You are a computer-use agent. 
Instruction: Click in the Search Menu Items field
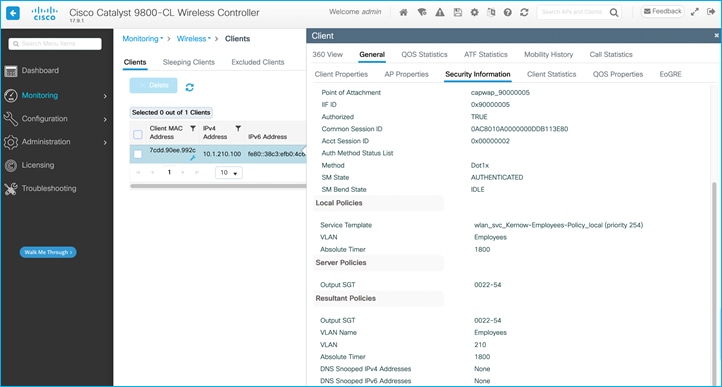click(x=55, y=44)
